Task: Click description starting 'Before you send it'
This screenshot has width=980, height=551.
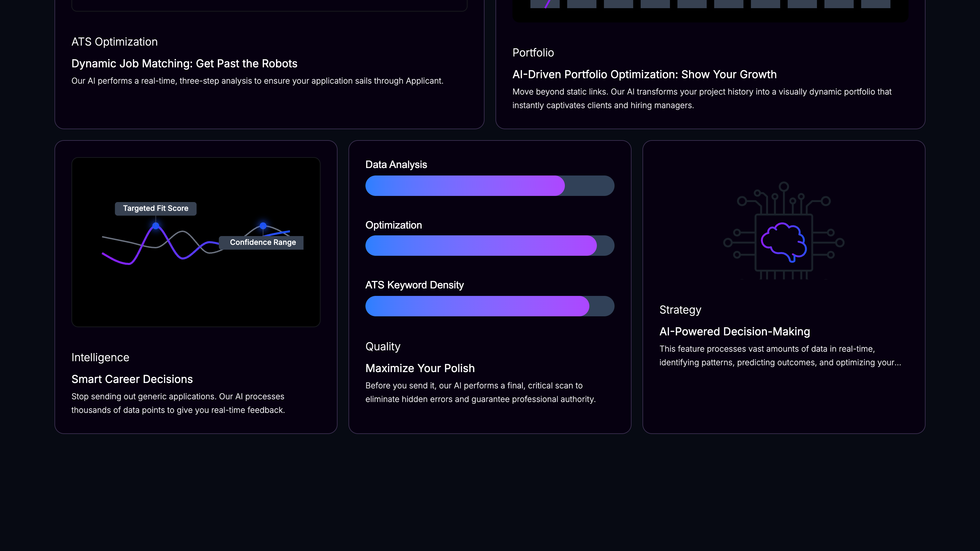Action: 480,392
